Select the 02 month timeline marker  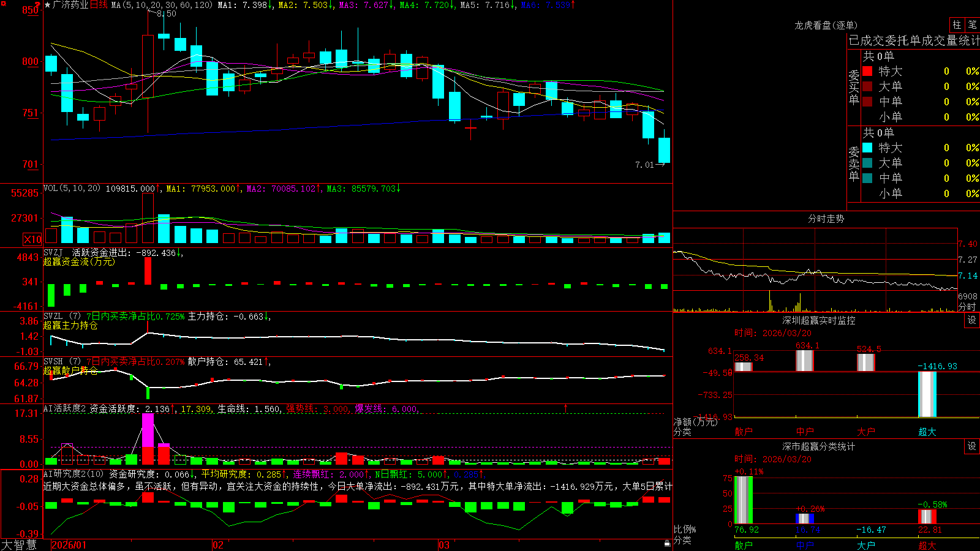point(218,545)
